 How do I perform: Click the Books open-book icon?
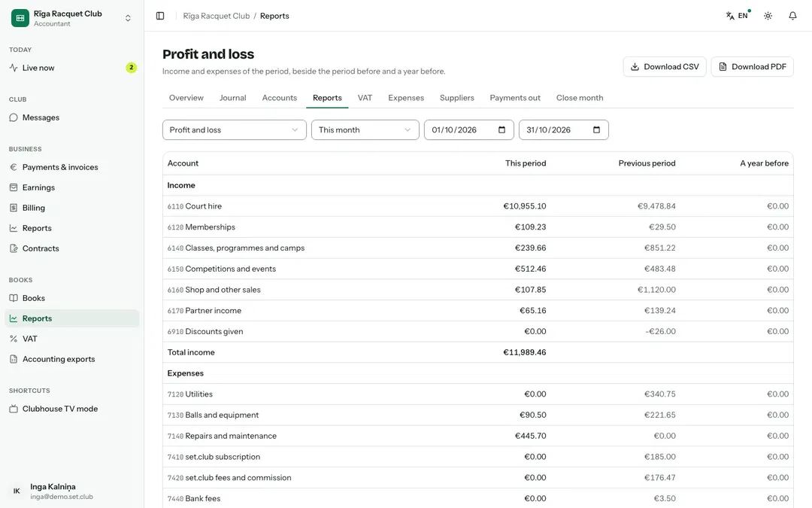point(14,298)
